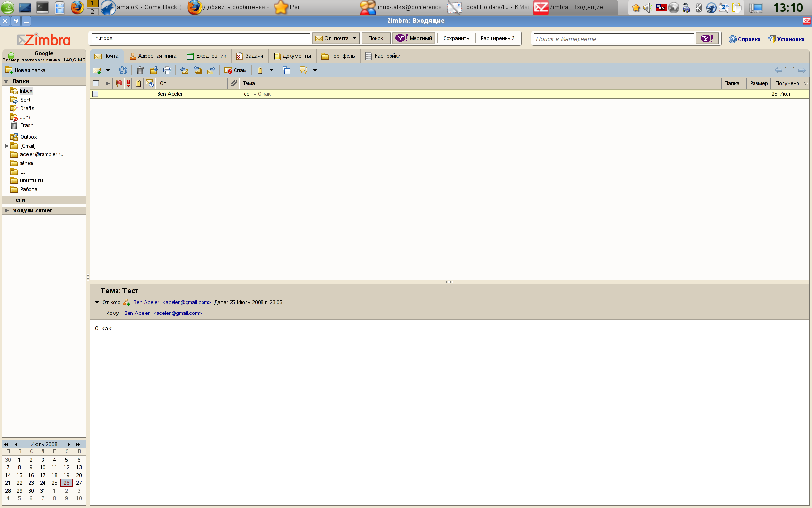Mark message as spam with Спам button

point(236,70)
